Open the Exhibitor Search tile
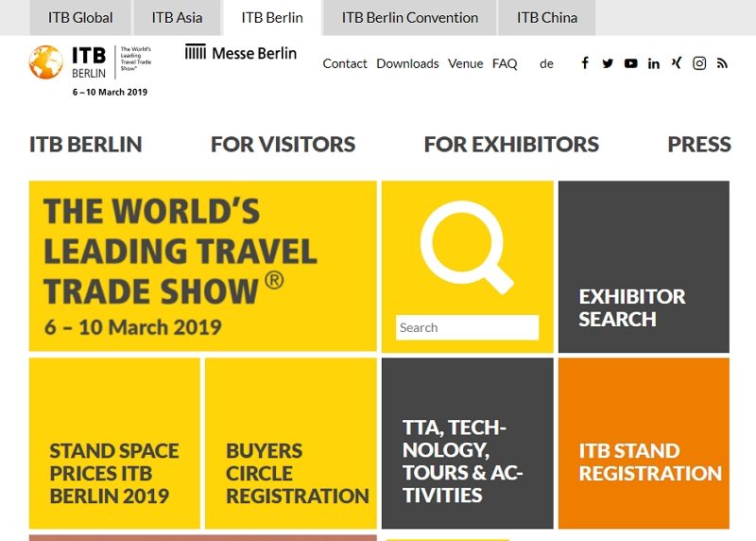This screenshot has height=541, width=756. coord(644,267)
